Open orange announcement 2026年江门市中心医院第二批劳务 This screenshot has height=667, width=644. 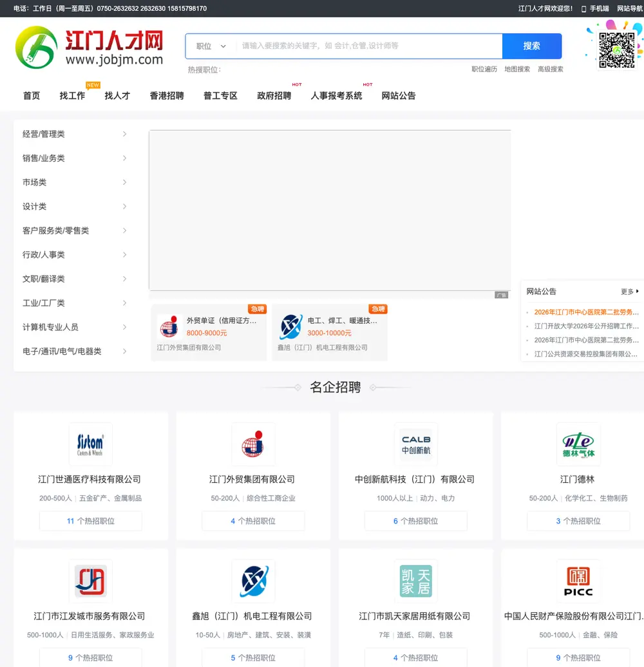[x=587, y=312]
